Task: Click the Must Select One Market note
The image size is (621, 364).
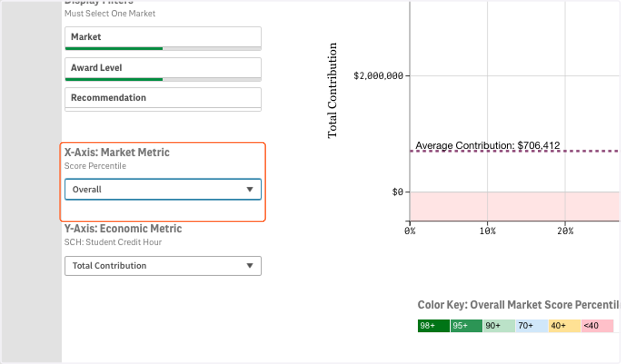Action: pos(110,13)
